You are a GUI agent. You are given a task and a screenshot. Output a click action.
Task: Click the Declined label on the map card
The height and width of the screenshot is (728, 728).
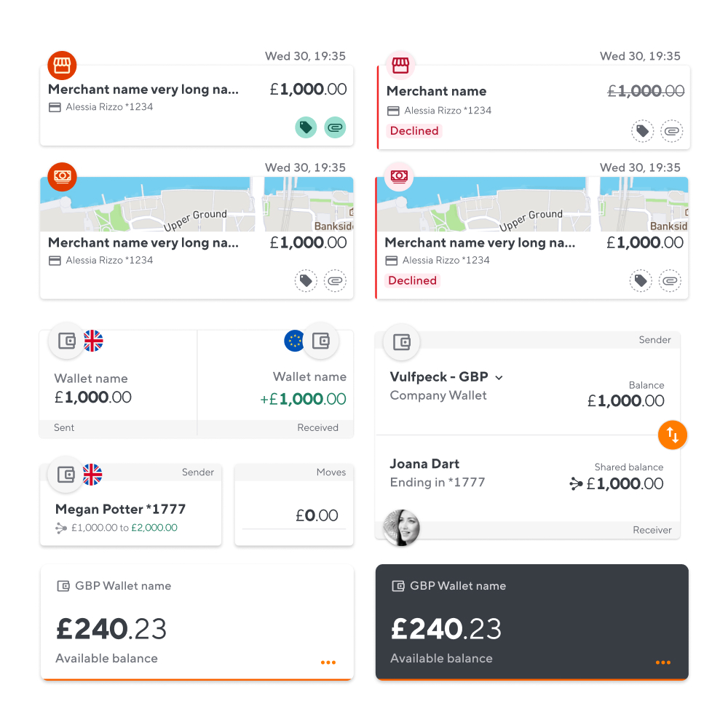click(x=412, y=280)
